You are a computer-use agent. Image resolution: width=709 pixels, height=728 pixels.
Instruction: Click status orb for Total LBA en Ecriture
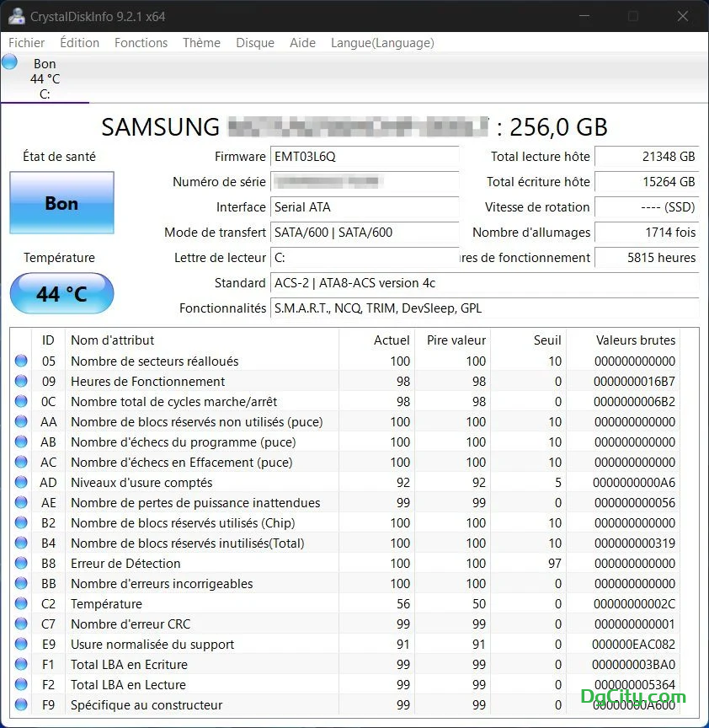point(21,665)
